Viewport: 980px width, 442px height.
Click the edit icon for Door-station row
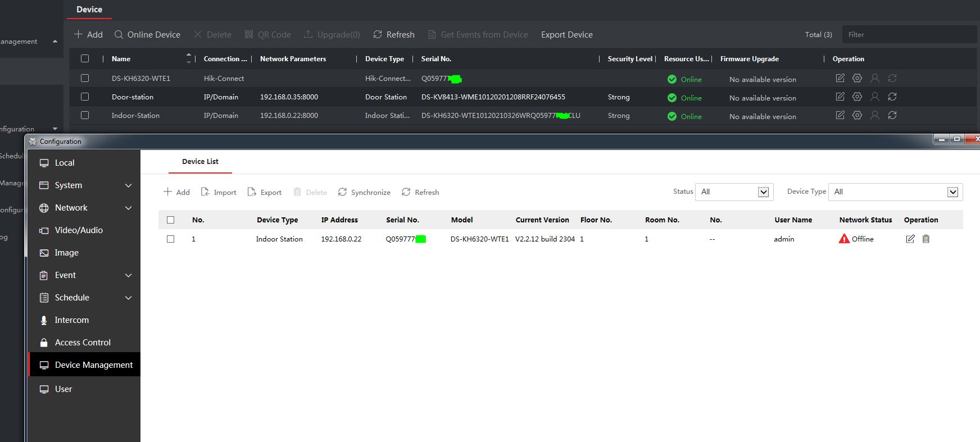tap(840, 97)
